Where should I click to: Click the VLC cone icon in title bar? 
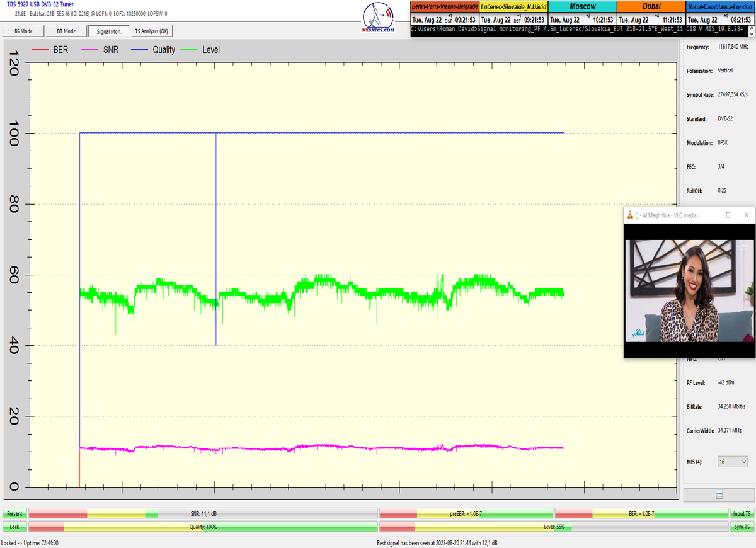coord(629,215)
